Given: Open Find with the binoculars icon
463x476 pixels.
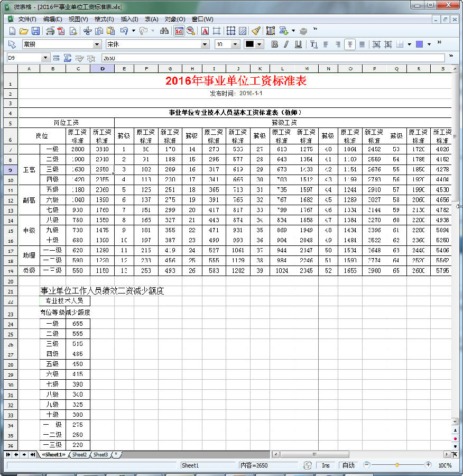Looking at the screenshot, I should pyautogui.click(x=164, y=31).
